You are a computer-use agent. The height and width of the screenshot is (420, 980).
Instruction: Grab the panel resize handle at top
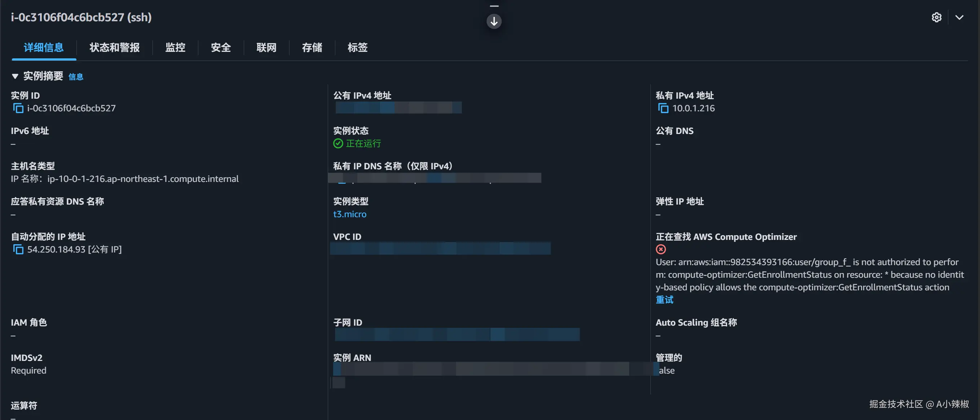494,6
